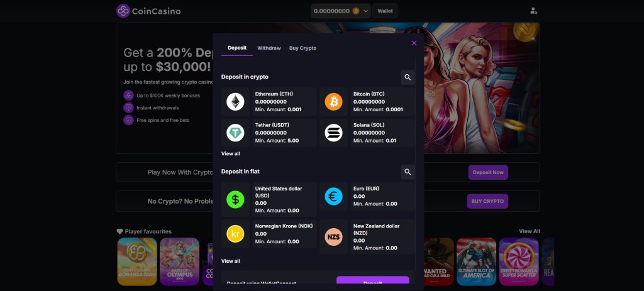Click search icon for Deposit in fiat
Screen dimensions: 644x291
tap(408, 172)
